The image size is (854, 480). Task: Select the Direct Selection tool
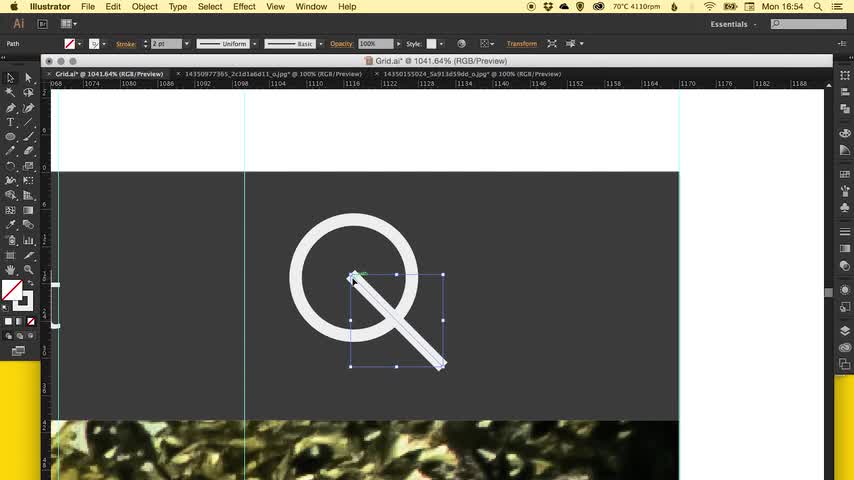28,78
